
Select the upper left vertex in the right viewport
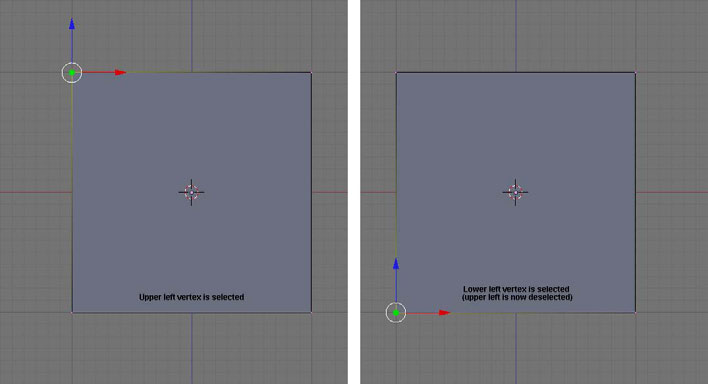(396, 72)
